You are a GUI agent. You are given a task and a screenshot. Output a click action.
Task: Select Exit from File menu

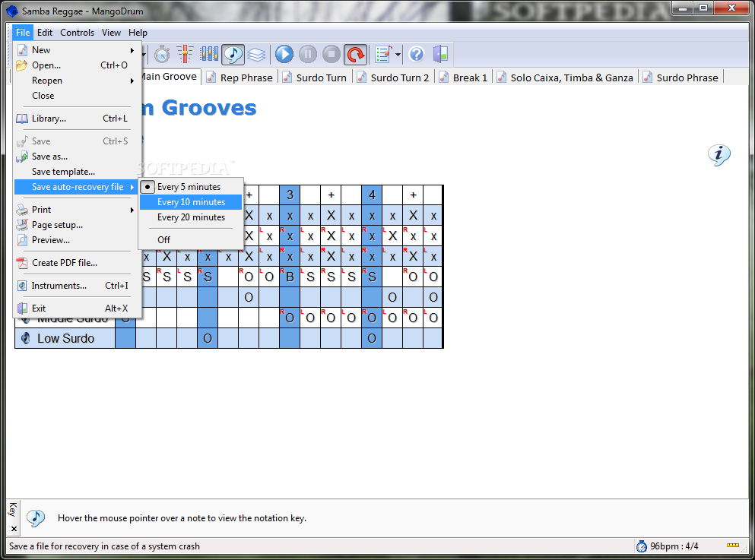point(76,308)
